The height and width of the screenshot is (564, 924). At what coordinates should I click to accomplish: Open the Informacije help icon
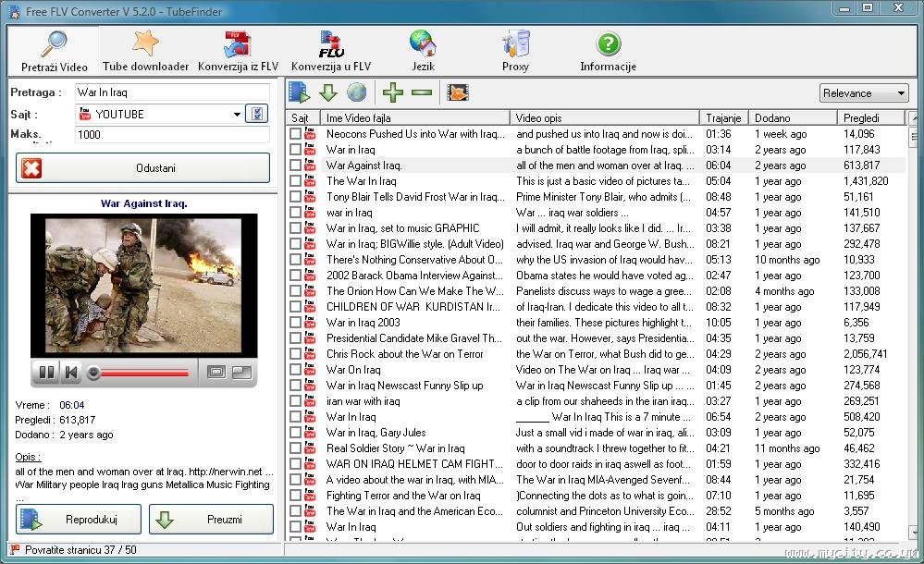point(608,51)
